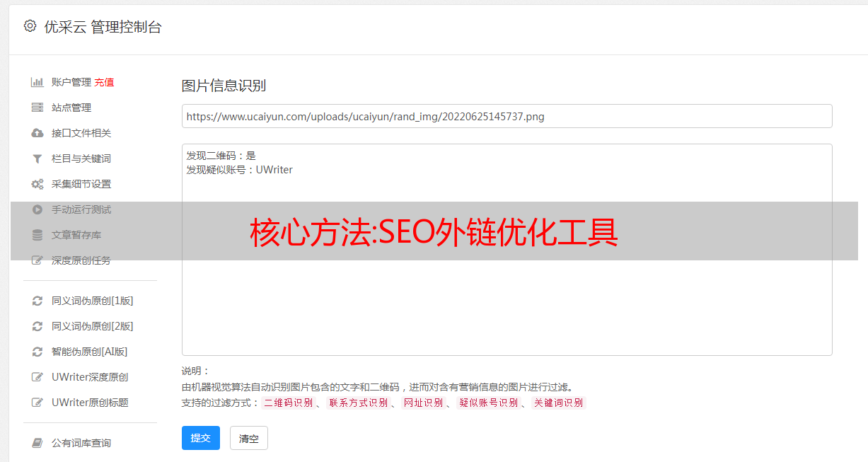Click the 二维码识别 tag
This screenshot has width=868, height=462.
[x=289, y=403]
